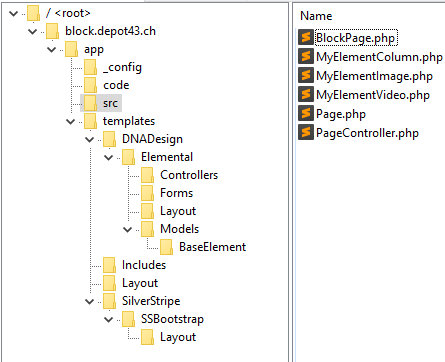
Task: Click the DNADesign folder icon
Action: (110, 139)
